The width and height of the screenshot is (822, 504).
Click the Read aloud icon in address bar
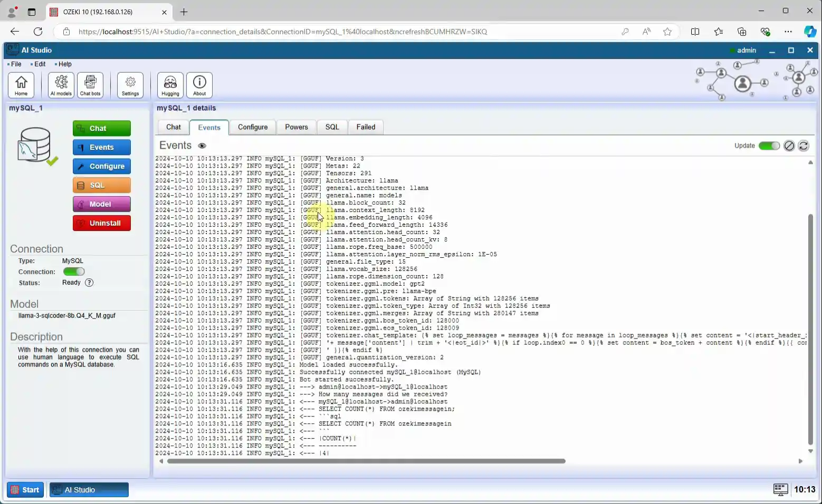[x=646, y=32]
